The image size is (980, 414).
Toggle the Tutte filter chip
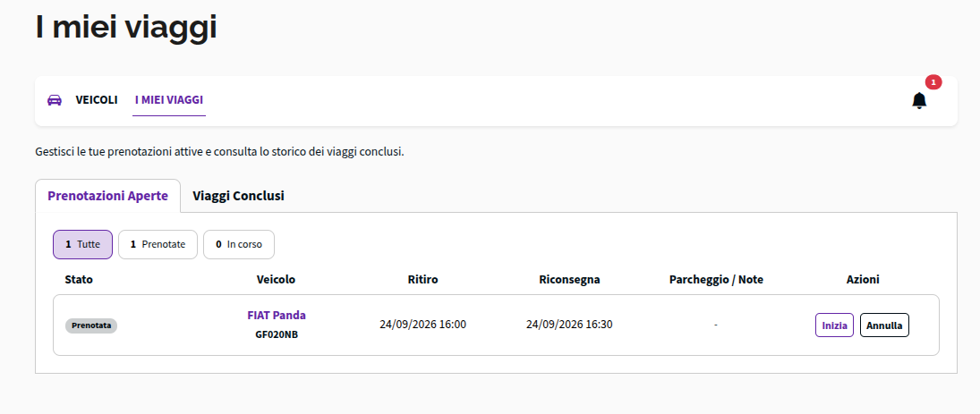(82, 244)
